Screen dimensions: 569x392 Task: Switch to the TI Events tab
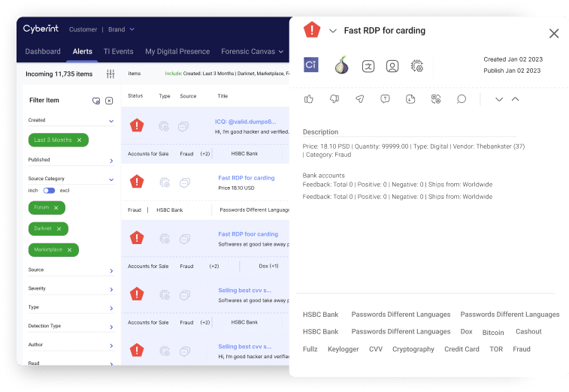pos(118,52)
